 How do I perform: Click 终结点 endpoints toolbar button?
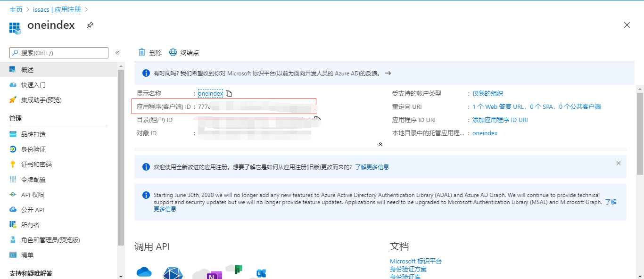tap(184, 52)
